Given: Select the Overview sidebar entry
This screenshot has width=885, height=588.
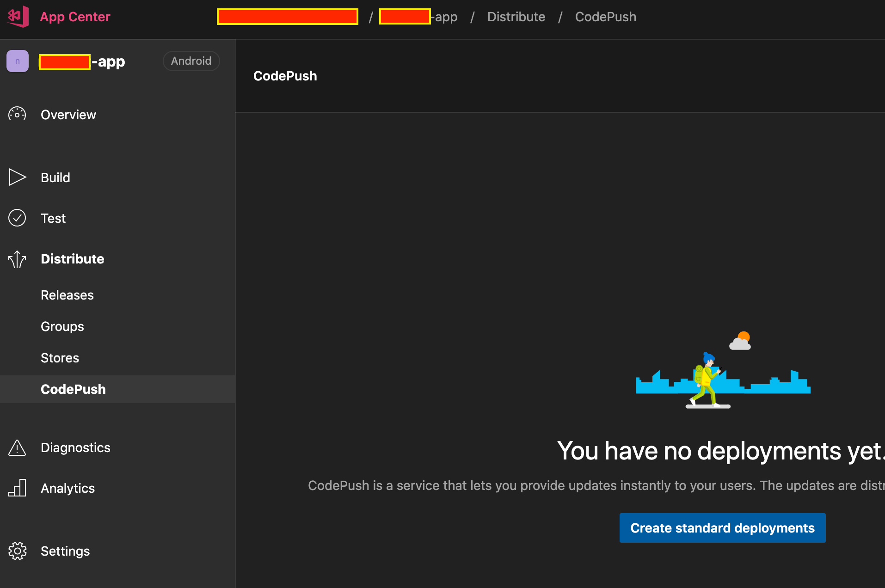Looking at the screenshot, I should click(x=68, y=114).
